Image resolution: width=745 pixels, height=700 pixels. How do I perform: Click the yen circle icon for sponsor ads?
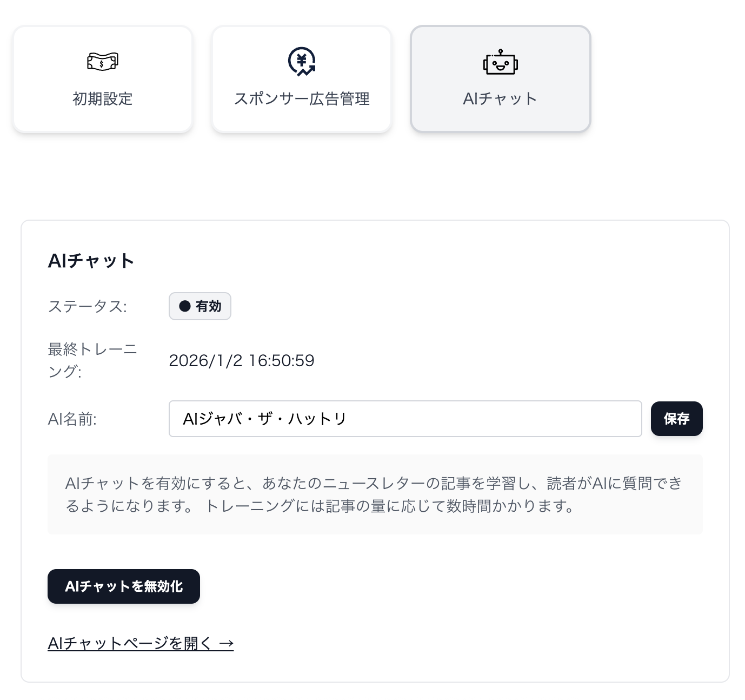click(x=302, y=61)
